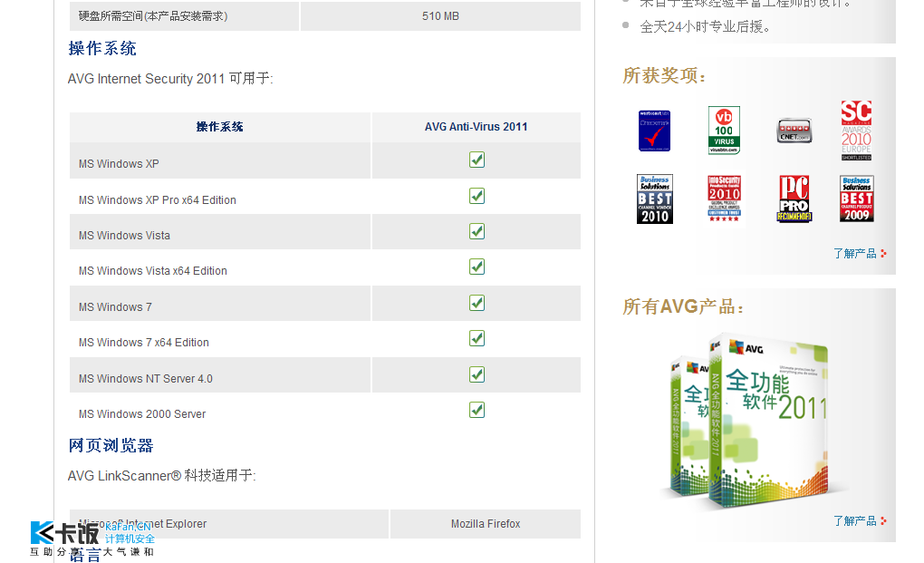Select the MS Windows XP row text
Screen dimensions: 924x563
point(119,164)
